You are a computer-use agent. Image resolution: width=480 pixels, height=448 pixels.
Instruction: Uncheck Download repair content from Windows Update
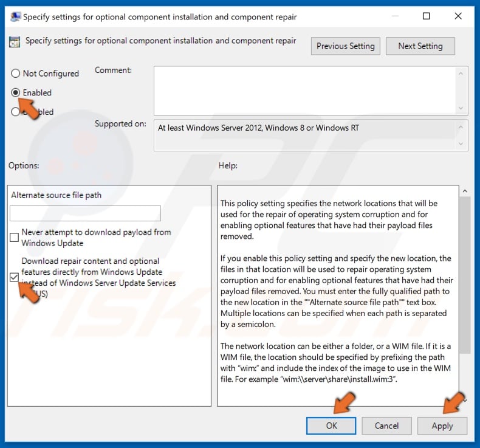tap(14, 277)
